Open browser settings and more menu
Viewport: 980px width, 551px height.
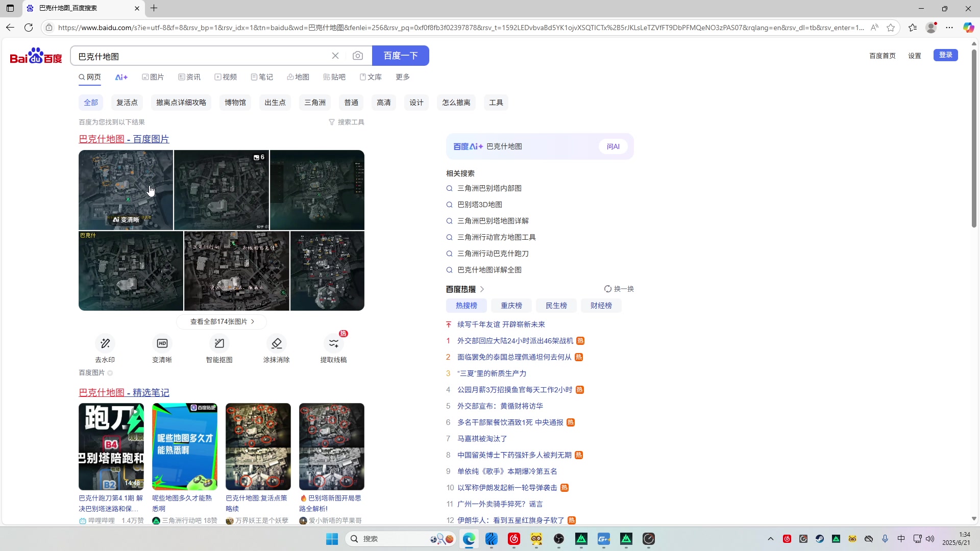[949, 28]
